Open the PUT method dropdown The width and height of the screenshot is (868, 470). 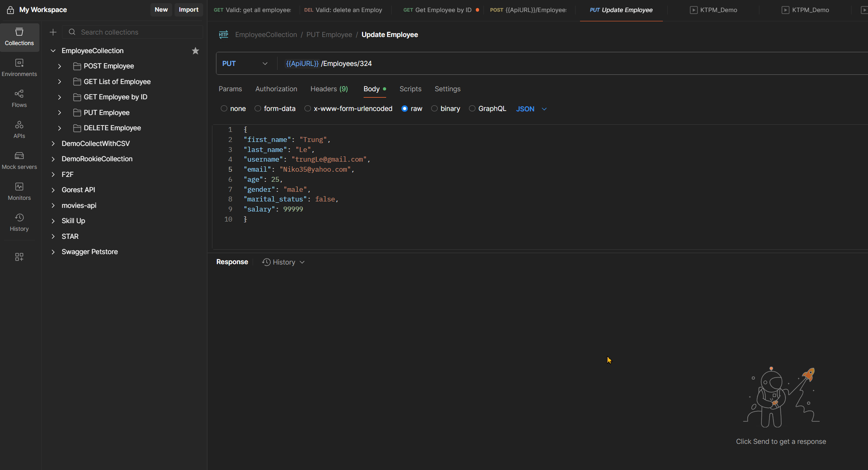pyautogui.click(x=245, y=64)
